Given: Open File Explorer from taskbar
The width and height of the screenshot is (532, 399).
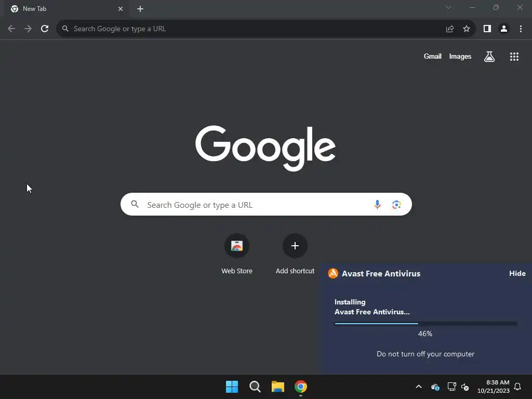Looking at the screenshot, I should click(277, 387).
